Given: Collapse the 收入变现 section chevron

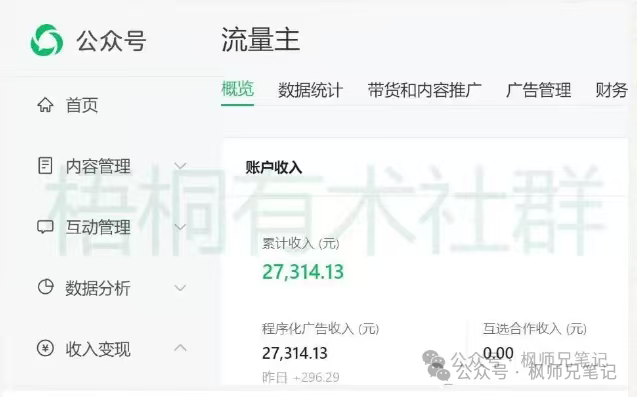Looking at the screenshot, I should click(x=180, y=348).
